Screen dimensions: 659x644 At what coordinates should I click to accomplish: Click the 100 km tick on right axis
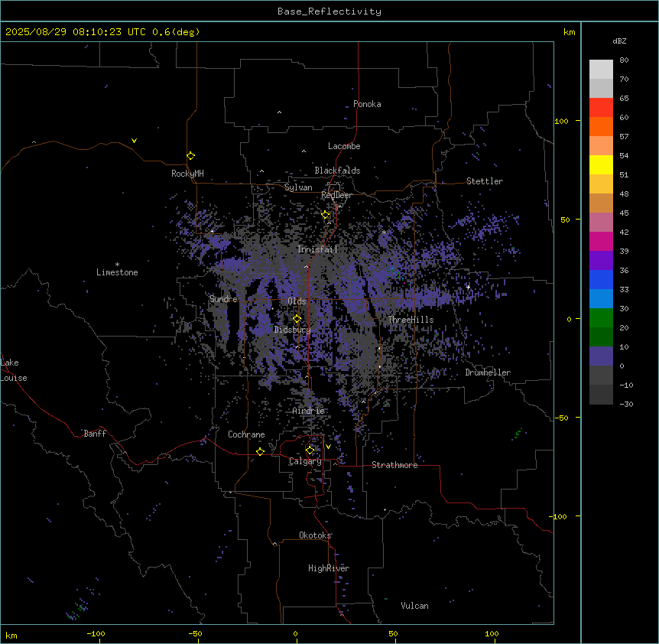[561, 121]
